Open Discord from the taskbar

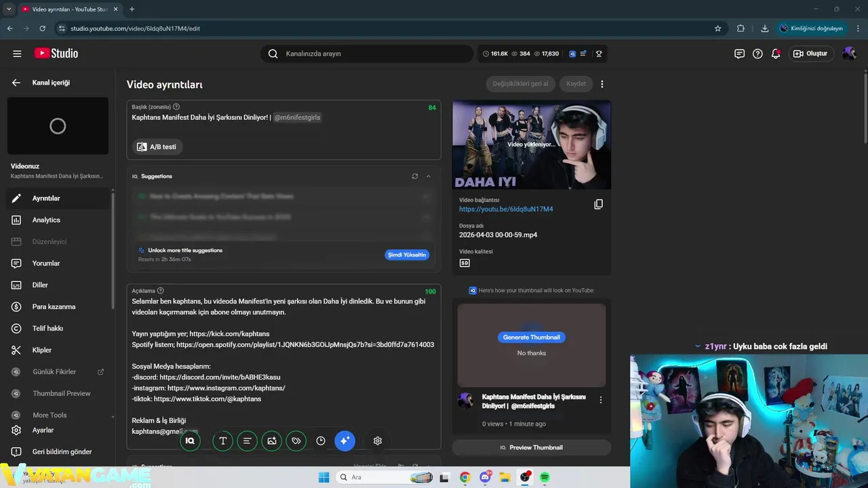[486, 477]
